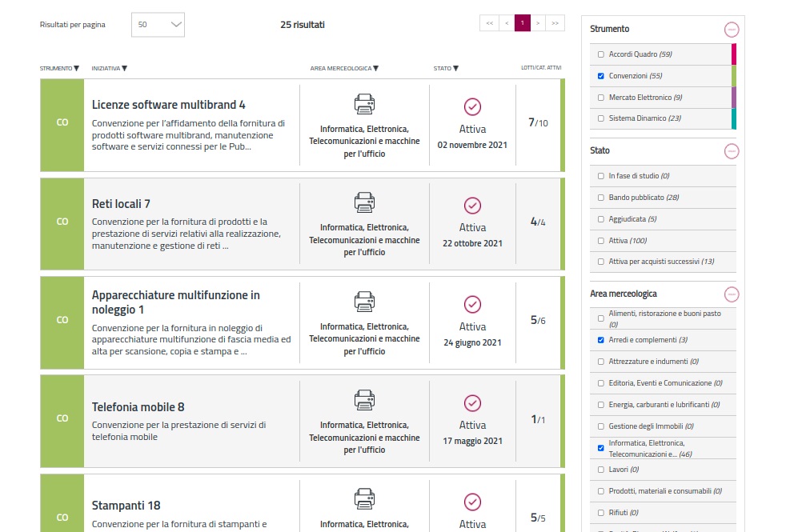Collapse the Strumento filter section

tap(731, 30)
